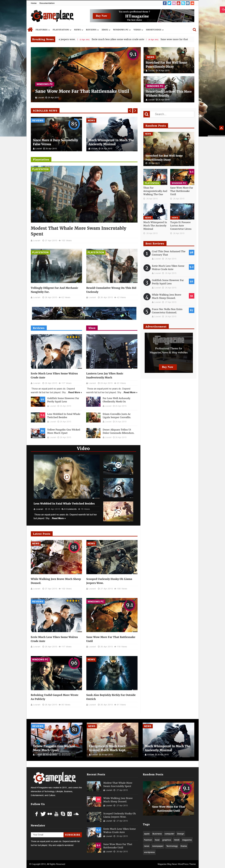Click the red search button beside the sidebar search field
Screen dimensions: 225x868
[x=147, y=114]
